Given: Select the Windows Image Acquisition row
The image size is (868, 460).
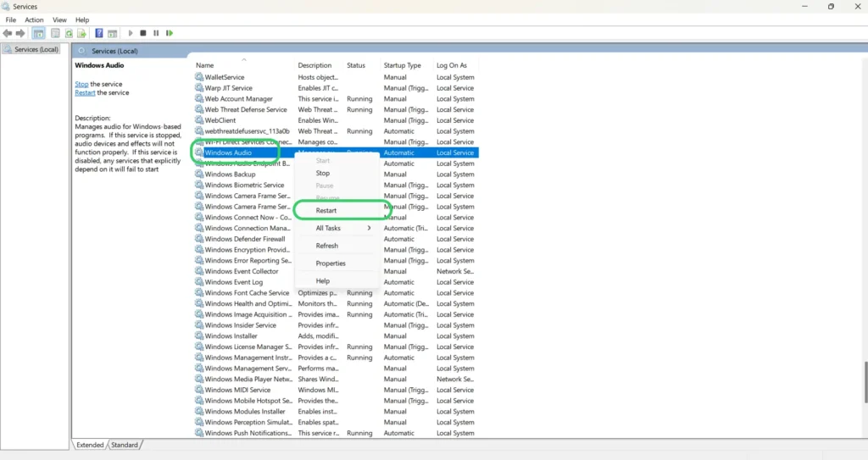Looking at the screenshot, I should click(336, 314).
